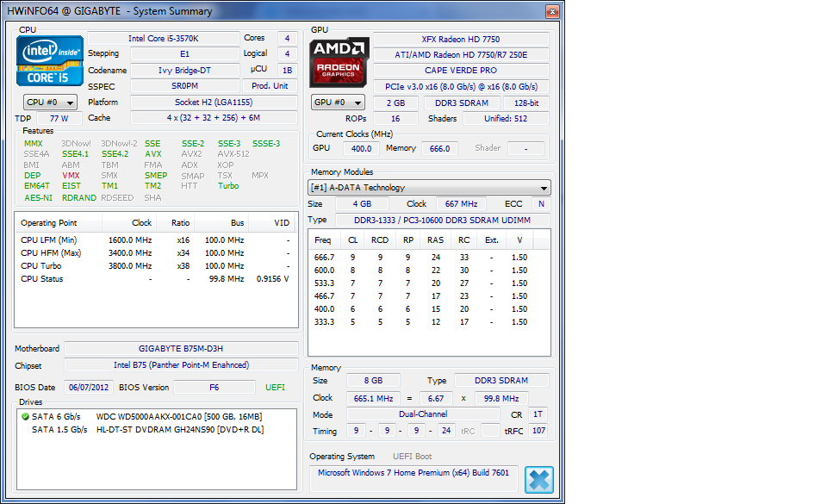Click the Operating Point column header
Viewport: 827px width, 504px height.
(58, 223)
